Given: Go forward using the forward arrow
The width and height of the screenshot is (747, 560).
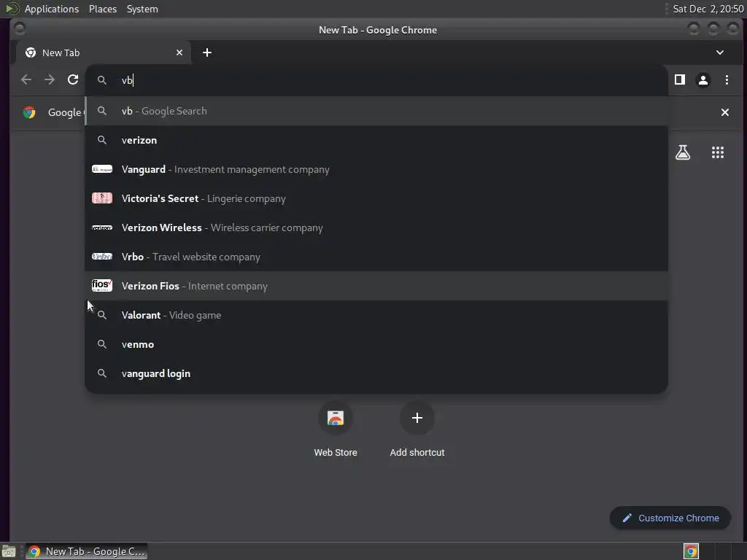Looking at the screenshot, I should 50,79.
